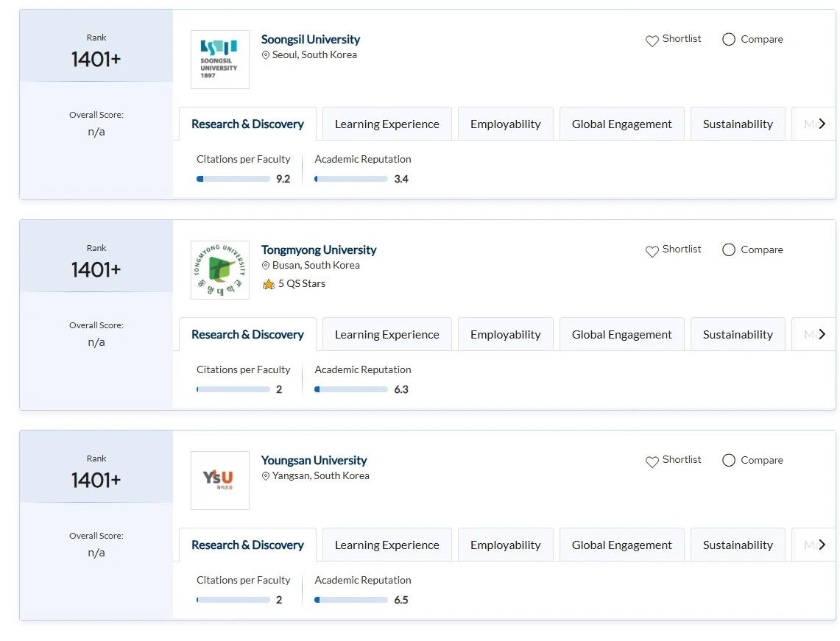Open the Youngsan University name link
The height and width of the screenshot is (641, 840).
pyautogui.click(x=314, y=460)
